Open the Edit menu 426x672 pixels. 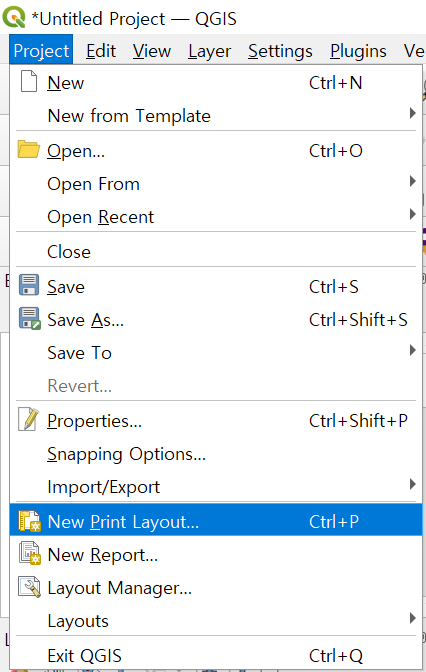tap(101, 51)
